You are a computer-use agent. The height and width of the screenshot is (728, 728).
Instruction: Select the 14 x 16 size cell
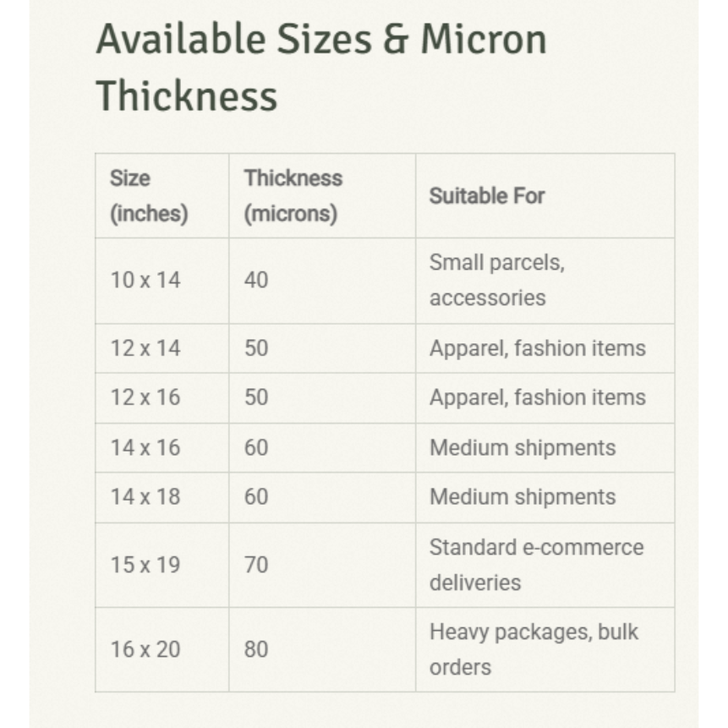tap(145, 447)
